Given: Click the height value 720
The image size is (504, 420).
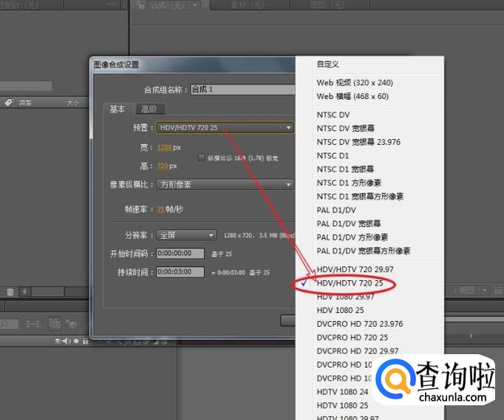Looking at the screenshot, I should pyautogui.click(x=163, y=166).
